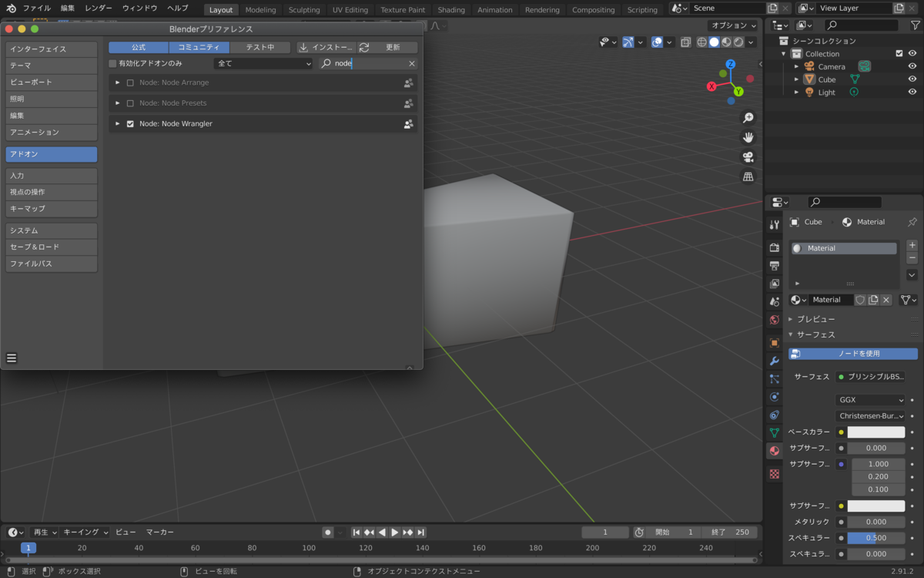Open the Render menu in top bar
Image resolution: width=924 pixels, height=578 pixels.
[x=98, y=8]
